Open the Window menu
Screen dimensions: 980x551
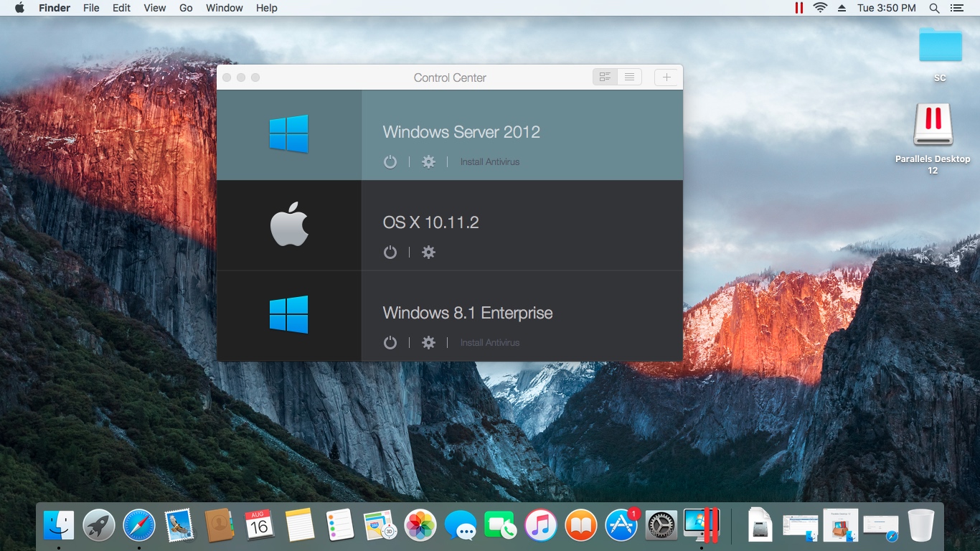(x=224, y=8)
